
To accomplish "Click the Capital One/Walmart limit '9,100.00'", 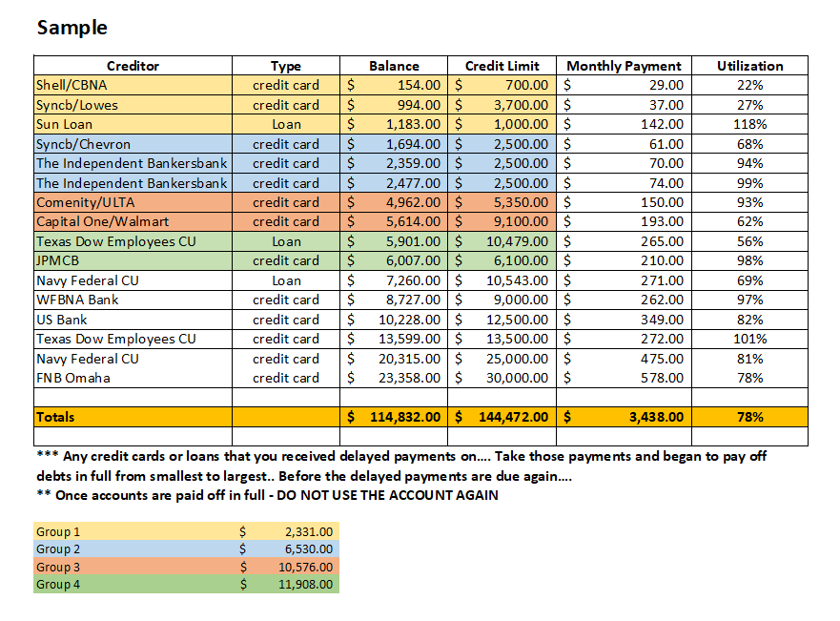I will point(502,222).
